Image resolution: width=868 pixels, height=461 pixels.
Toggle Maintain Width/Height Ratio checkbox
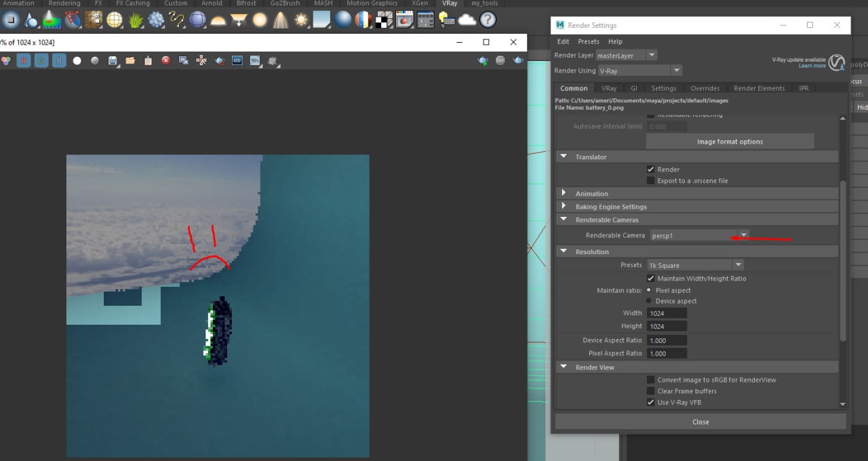[x=651, y=279]
